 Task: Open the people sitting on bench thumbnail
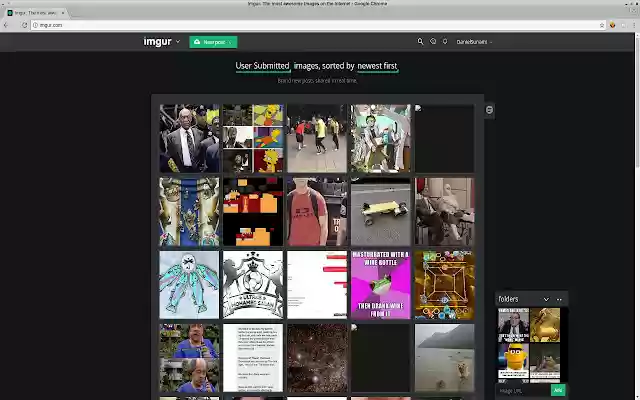[444, 211]
